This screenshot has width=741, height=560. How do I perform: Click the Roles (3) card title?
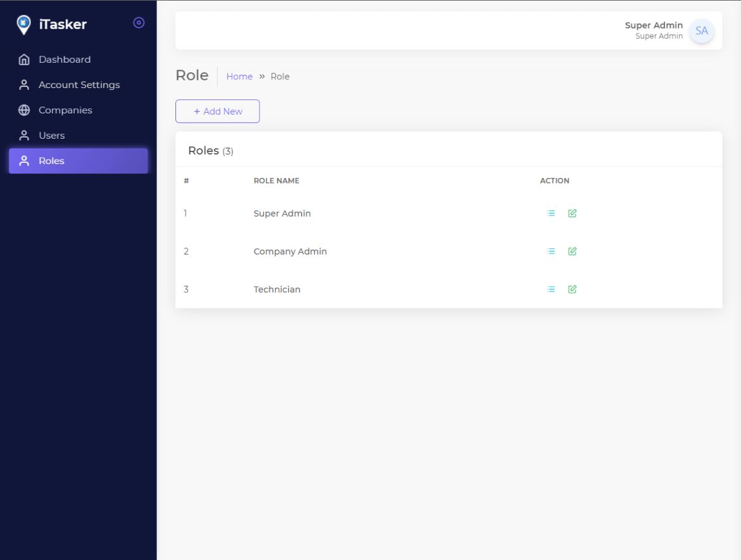coord(211,151)
